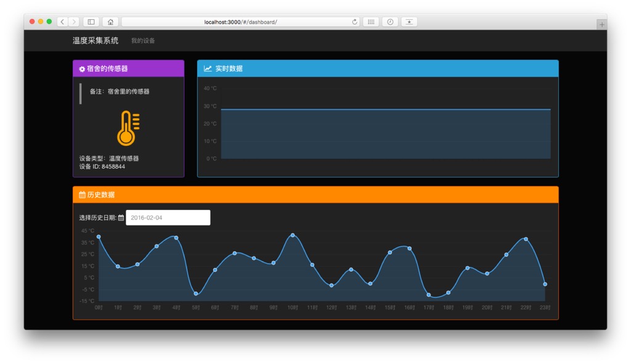Add a new tab with the plus button
Viewport: 631px width, 364px height.
[601, 25]
